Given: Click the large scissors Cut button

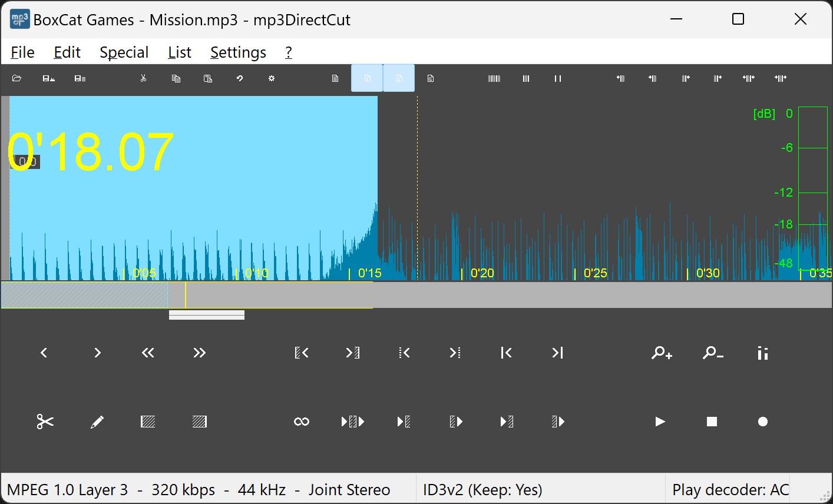Looking at the screenshot, I should (x=45, y=422).
